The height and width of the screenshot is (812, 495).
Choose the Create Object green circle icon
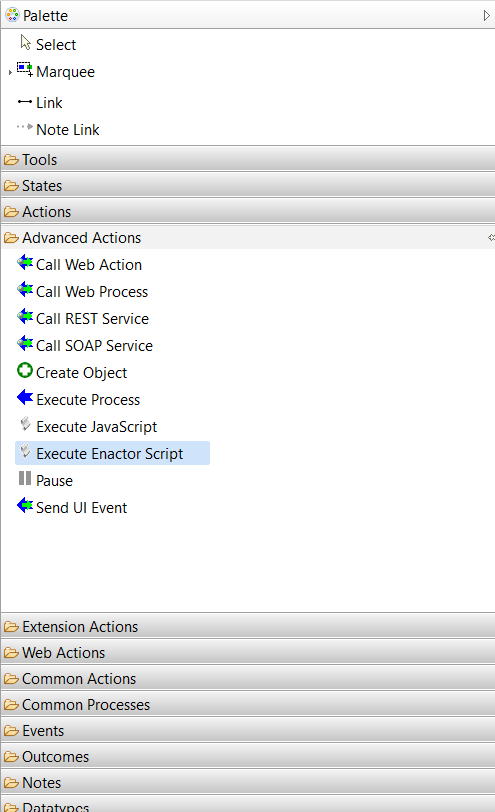pyautogui.click(x=25, y=371)
